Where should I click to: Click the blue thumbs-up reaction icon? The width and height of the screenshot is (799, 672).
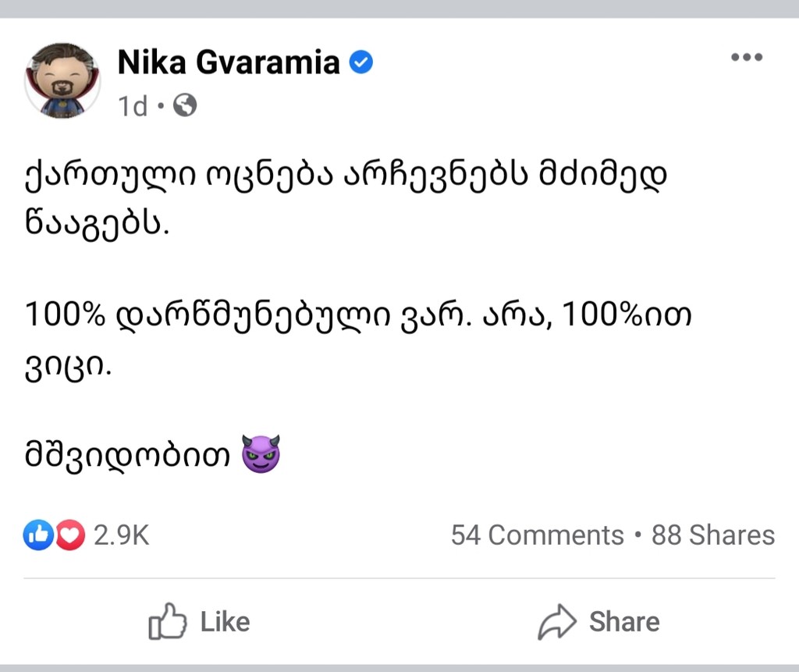(37, 535)
